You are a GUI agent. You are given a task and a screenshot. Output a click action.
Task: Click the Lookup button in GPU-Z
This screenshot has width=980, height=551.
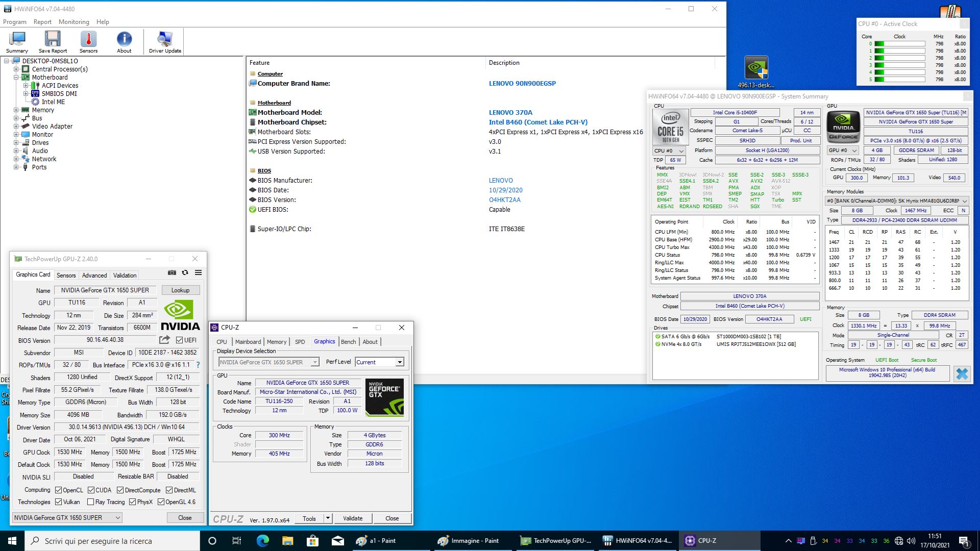[180, 290]
